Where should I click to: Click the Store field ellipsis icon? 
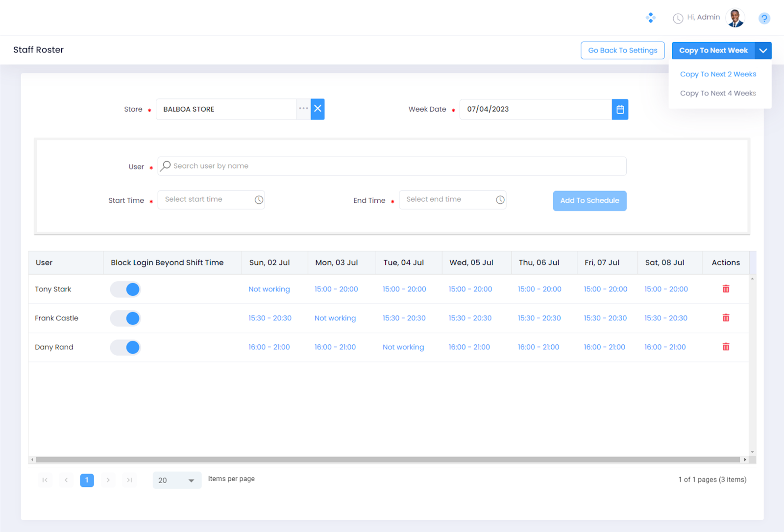303,109
